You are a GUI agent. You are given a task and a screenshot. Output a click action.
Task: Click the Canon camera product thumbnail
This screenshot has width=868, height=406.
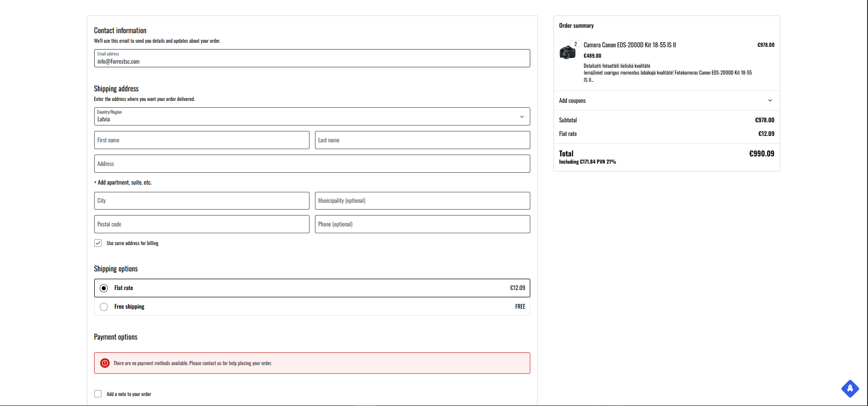pyautogui.click(x=567, y=52)
